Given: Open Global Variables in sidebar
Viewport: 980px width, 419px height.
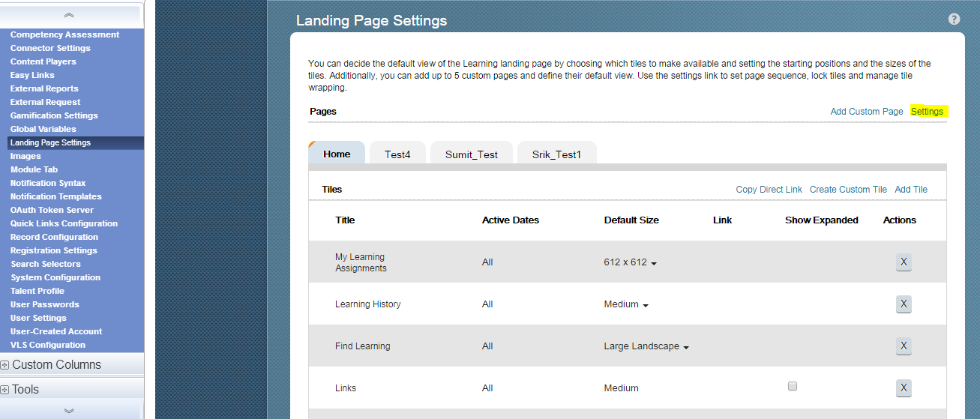Looking at the screenshot, I should point(43,129).
